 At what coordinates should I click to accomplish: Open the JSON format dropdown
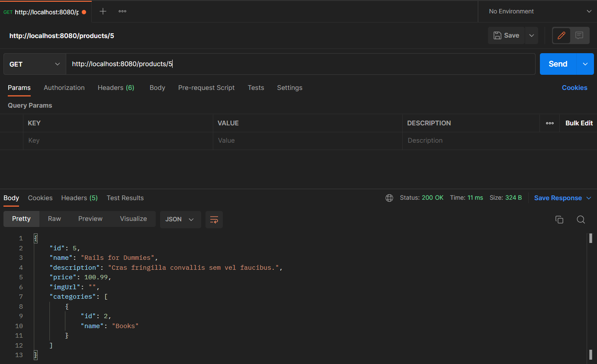point(180,219)
